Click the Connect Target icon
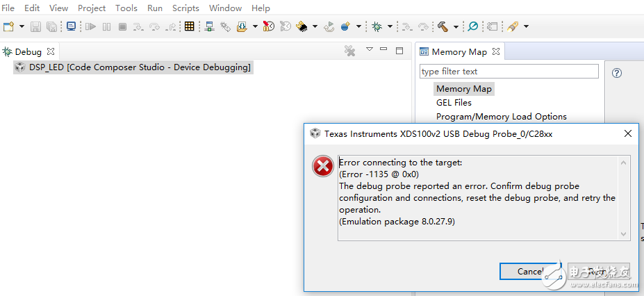The image size is (644, 296). tap(210, 26)
